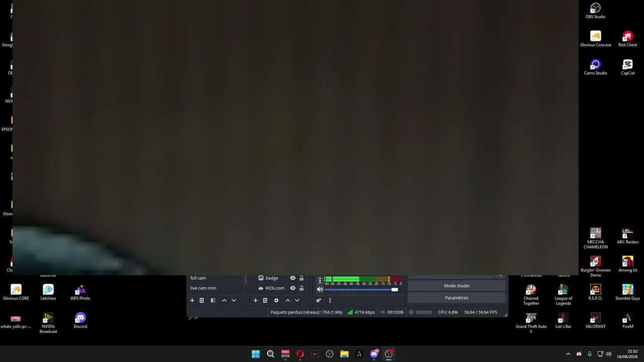This screenshot has height=362, width=644.
Task: Open source properties gear icon
Action: pos(276,300)
